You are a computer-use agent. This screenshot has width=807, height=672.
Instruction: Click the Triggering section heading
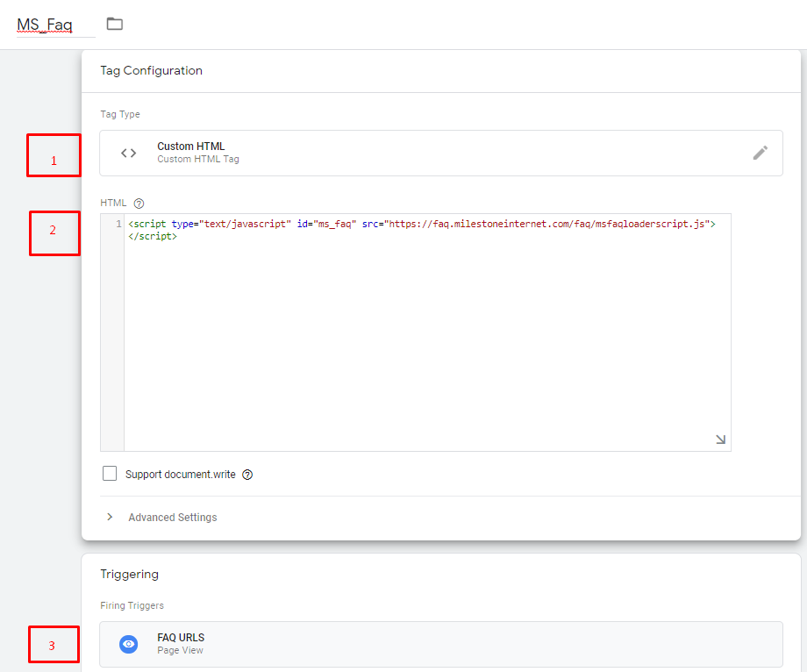(x=129, y=574)
